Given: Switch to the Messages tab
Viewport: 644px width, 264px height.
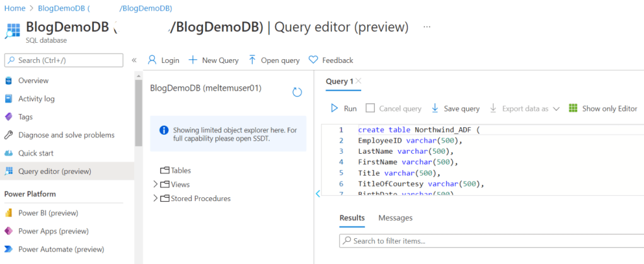Looking at the screenshot, I should (x=395, y=218).
